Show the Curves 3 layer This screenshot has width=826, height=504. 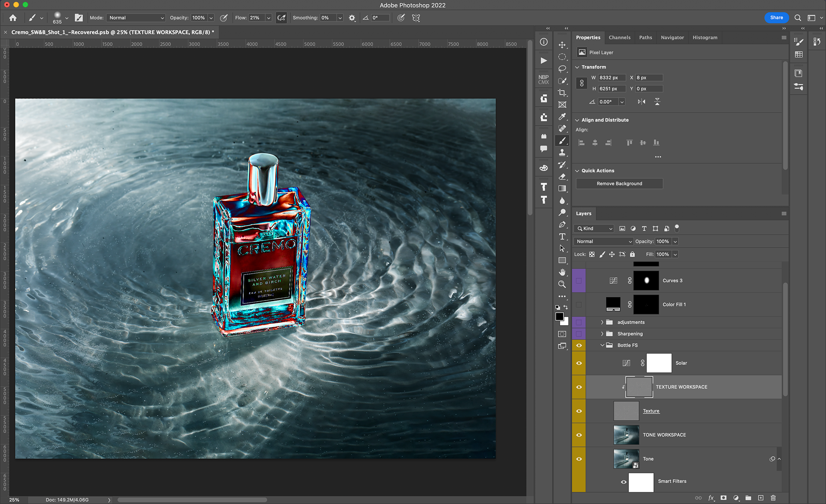[x=579, y=280]
